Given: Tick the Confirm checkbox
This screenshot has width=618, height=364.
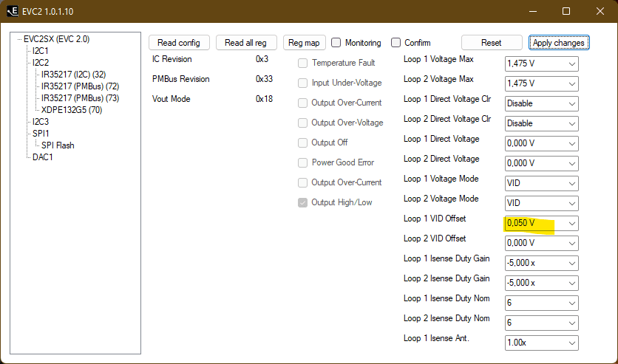Looking at the screenshot, I should click(x=395, y=43).
